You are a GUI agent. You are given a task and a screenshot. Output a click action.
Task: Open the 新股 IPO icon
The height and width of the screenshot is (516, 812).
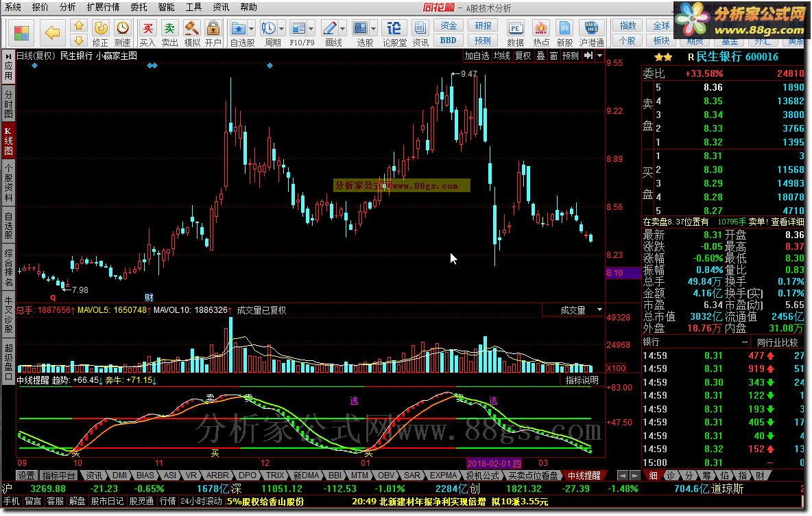[564, 28]
